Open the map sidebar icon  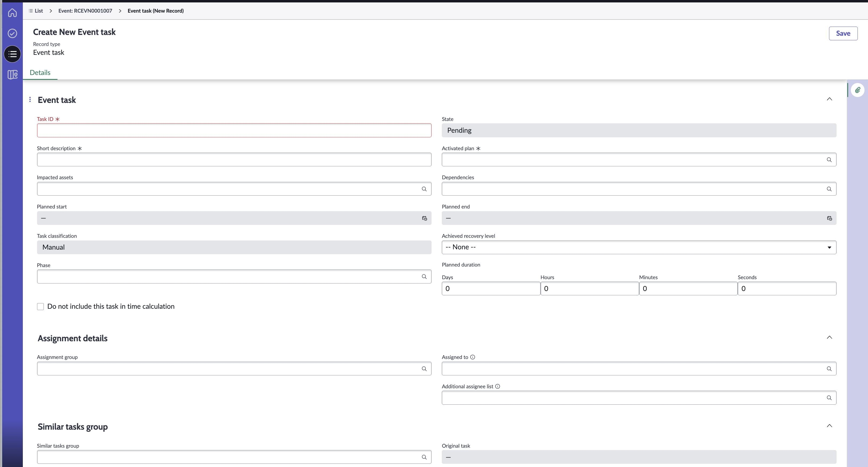12,74
